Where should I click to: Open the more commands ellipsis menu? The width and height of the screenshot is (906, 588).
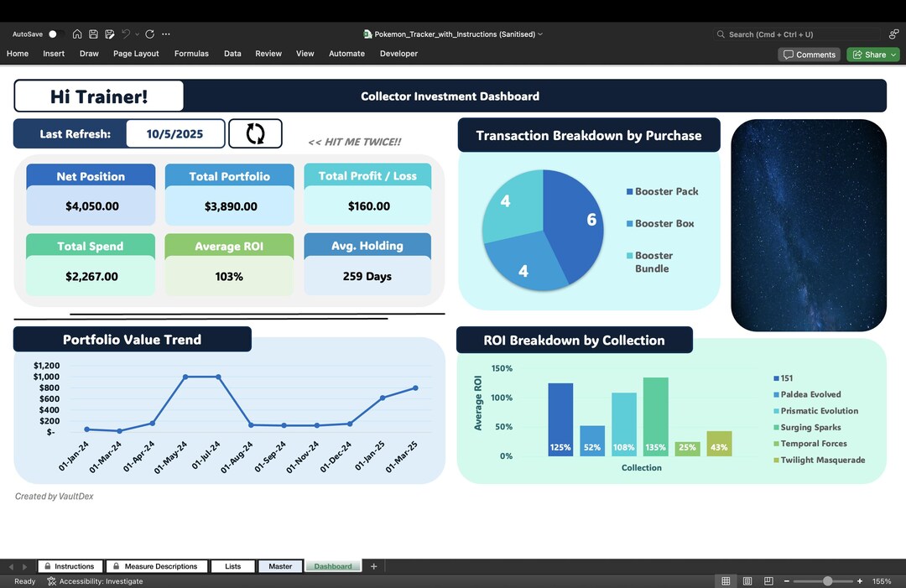pyautogui.click(x=166, y=34)
